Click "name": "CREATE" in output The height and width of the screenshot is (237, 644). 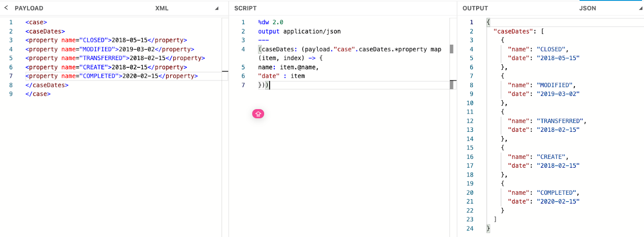click(x=538, y=157)
